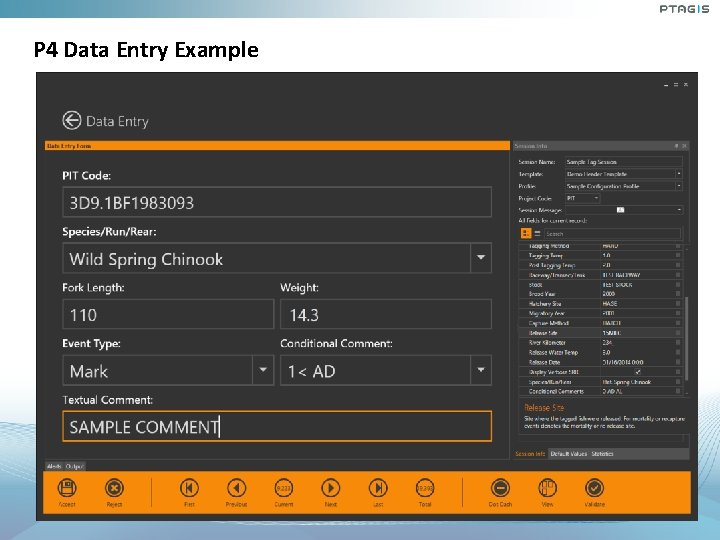This screenshot has height=540, width=720.
Task: Select the categorized view icon above field list
Action: [526, 233]
